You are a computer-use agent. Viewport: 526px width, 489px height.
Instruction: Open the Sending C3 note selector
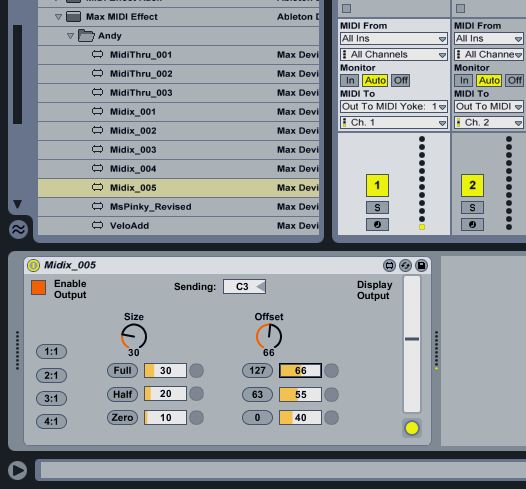click(x=244, y=287)
